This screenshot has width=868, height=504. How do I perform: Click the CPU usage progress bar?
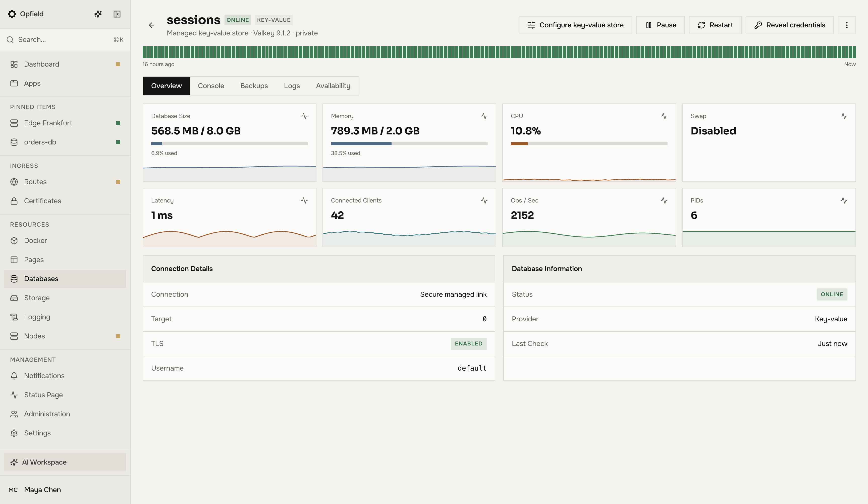589,144
